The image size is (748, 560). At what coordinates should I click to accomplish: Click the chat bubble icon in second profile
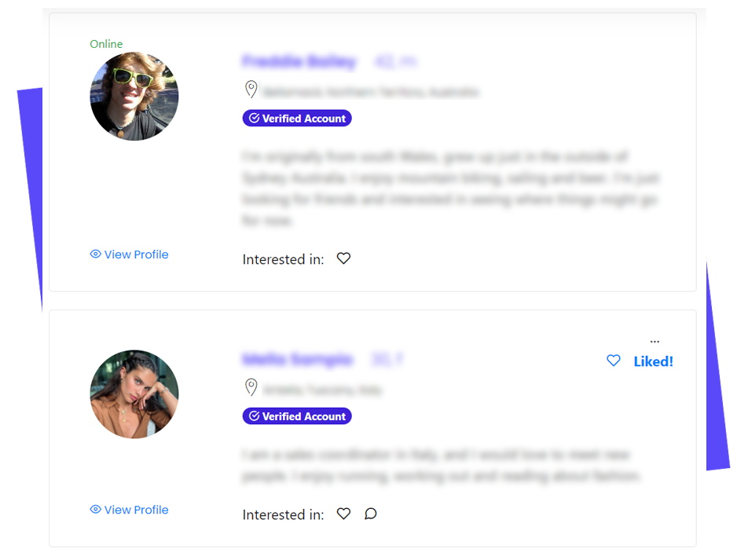pyautogui.click(x=371, y=513)
